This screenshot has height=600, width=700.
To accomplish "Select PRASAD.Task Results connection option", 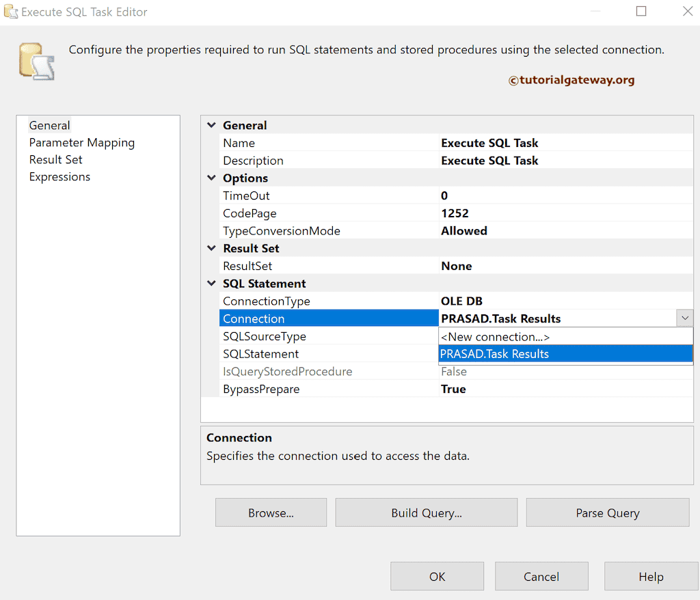I will [x=495, y=354].
